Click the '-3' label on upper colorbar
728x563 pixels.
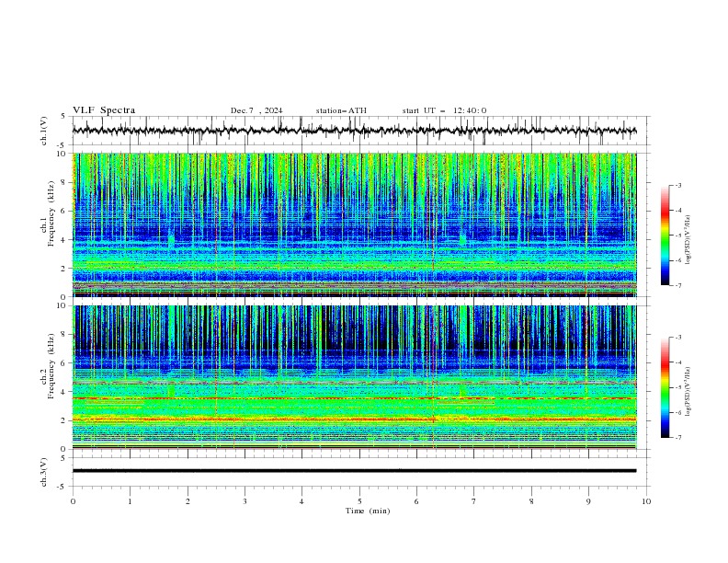[x=677, y=185]
